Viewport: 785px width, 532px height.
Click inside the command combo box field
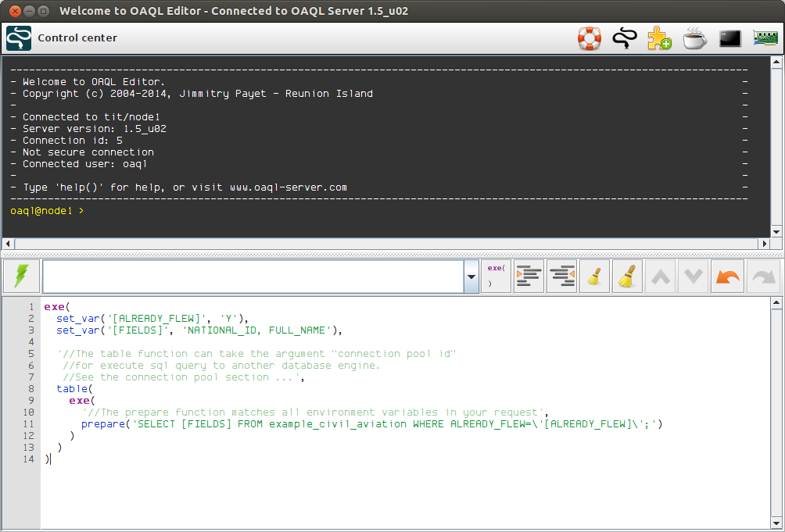[x=253, y=277]
